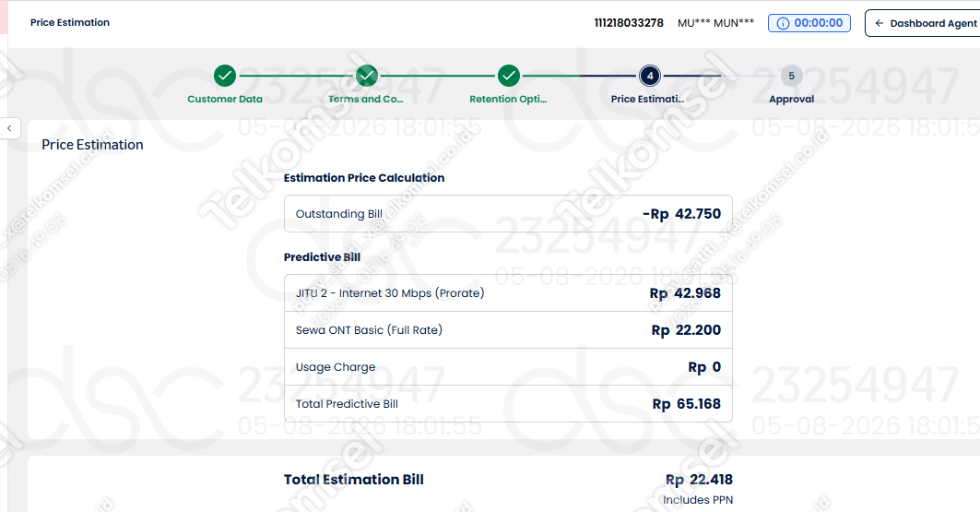The height and width of the screenshot is (512, 980).
Task: Click the Terms and Co... checkmark step icon
Action: (x=367, y=76)
